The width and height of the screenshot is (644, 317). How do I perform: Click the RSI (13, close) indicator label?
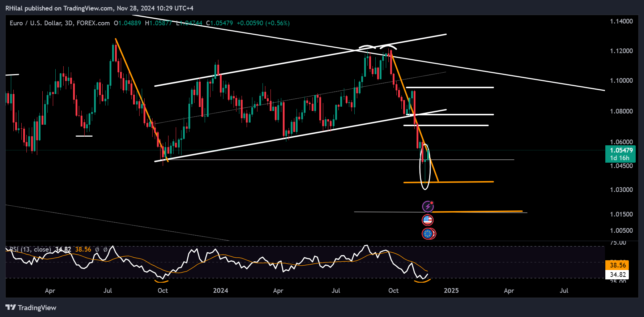coord(30,249)
